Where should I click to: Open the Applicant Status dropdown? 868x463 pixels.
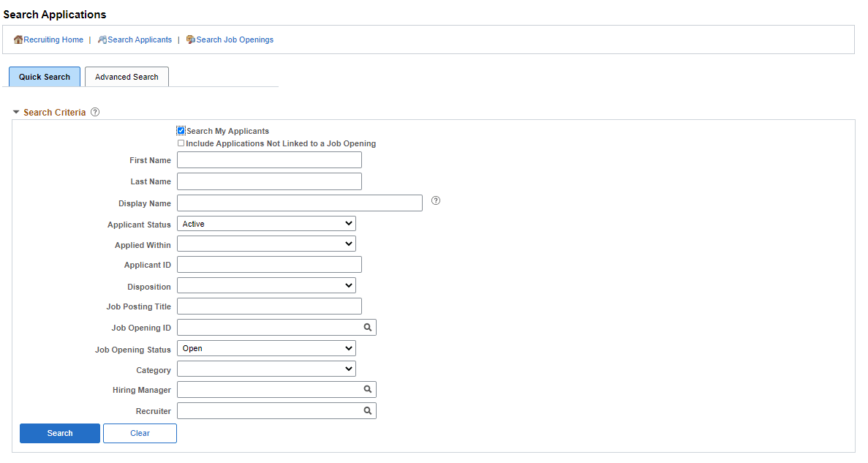[x=266, y=224]
